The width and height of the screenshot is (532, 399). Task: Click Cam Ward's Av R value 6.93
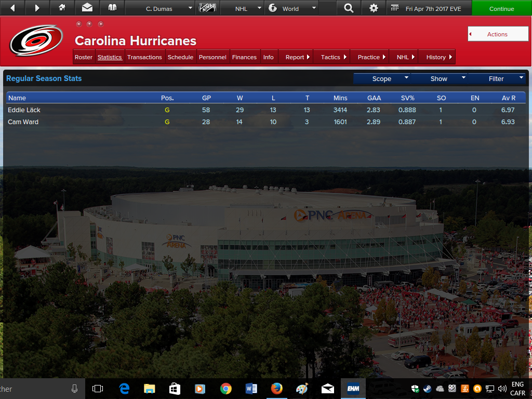(x=508, y=122)
